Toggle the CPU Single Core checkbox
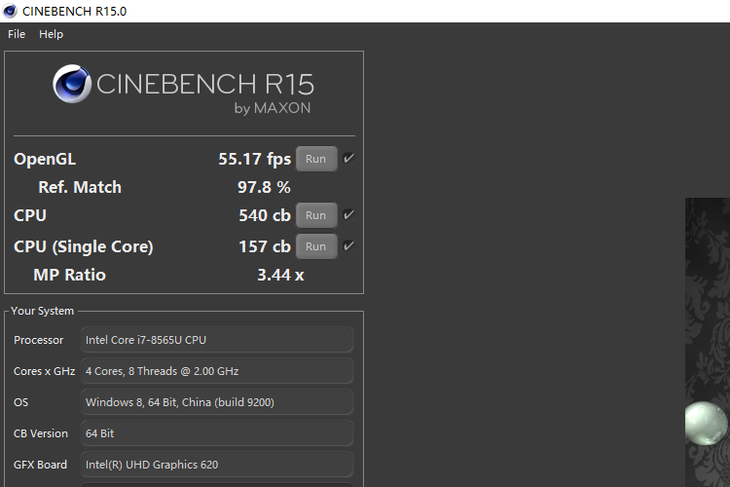Image resolution: width=730 pixels, height=487 pixels. tap(348, 246)
